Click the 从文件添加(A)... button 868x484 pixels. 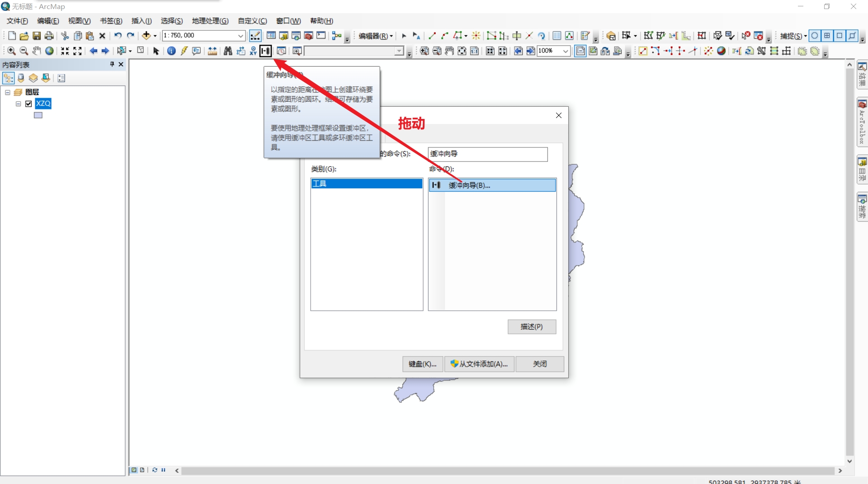pos(479,364)
